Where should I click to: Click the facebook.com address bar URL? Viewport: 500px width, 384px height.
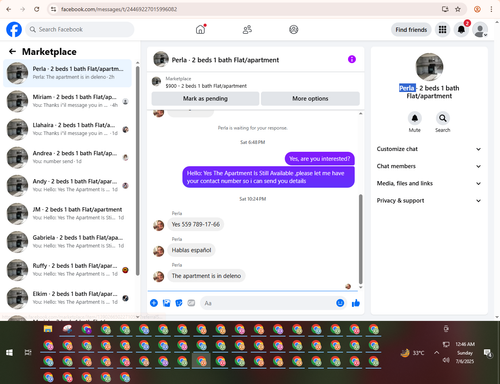119,9
